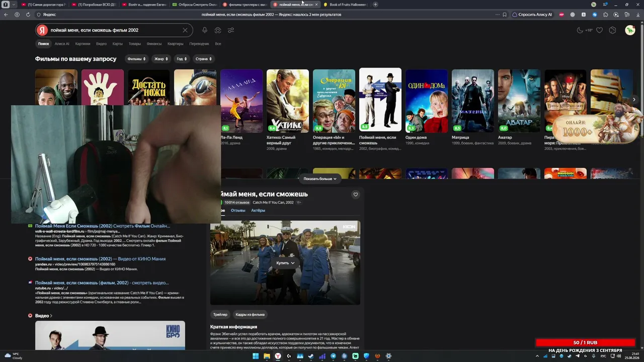The image size is (644, 362).
Task: Open Settings gear on taskbar
Action: [x=388, y=356]
